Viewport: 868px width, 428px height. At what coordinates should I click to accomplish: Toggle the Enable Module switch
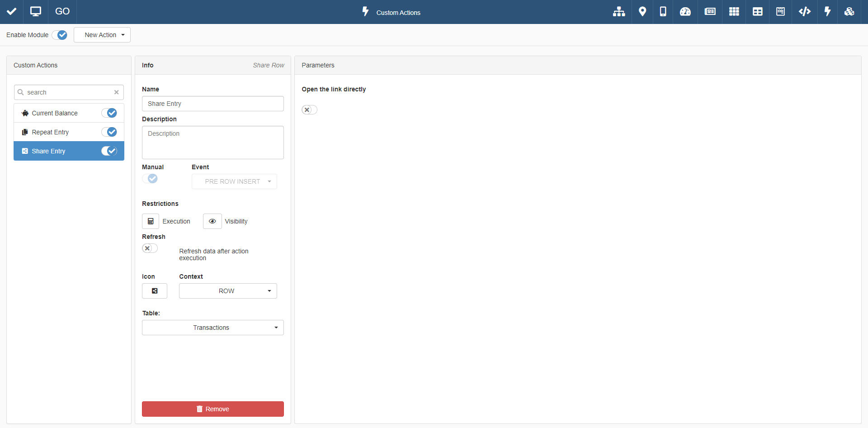pos(60,35)
